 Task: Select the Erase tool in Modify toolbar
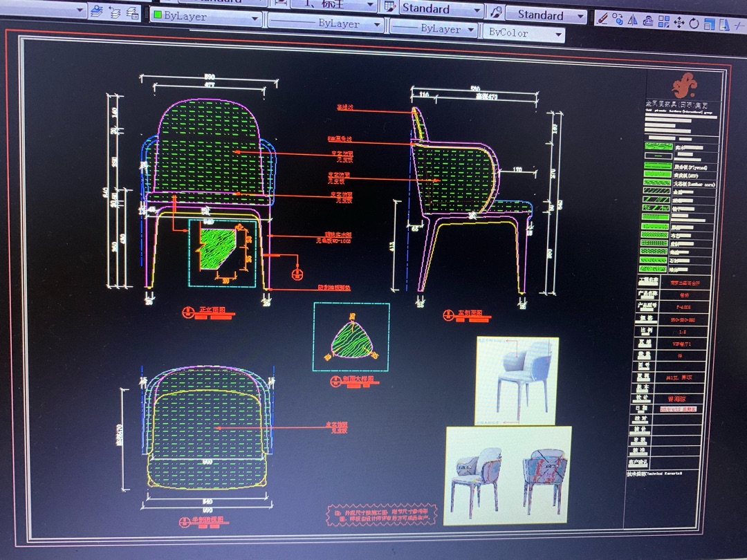click(603, 20)
